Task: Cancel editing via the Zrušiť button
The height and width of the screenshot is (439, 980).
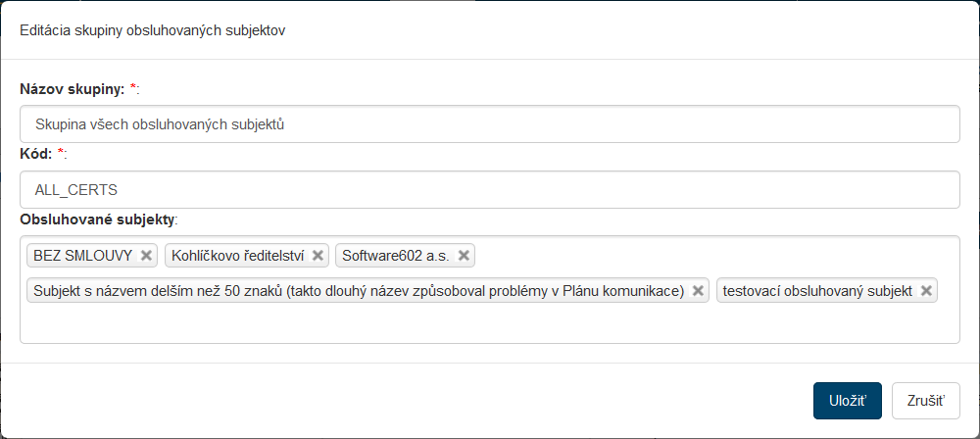Action: [x=925, y=401]
